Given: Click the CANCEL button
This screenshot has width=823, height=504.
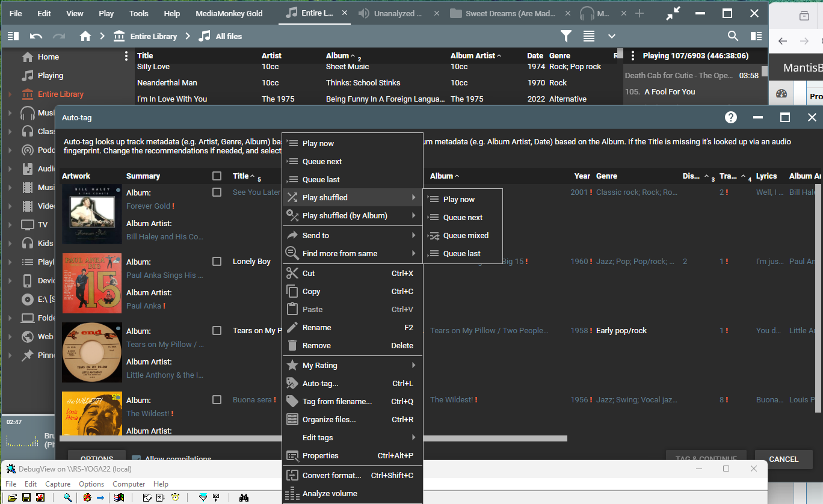Looking at the screenshot, I should 783,459.
